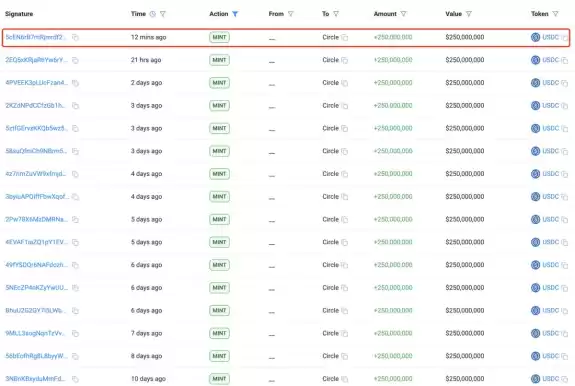The height and width of the screenshot is (386, 575).
Task: Click Circle recipient in 12 mins ago row
Action: click(330, 37)
